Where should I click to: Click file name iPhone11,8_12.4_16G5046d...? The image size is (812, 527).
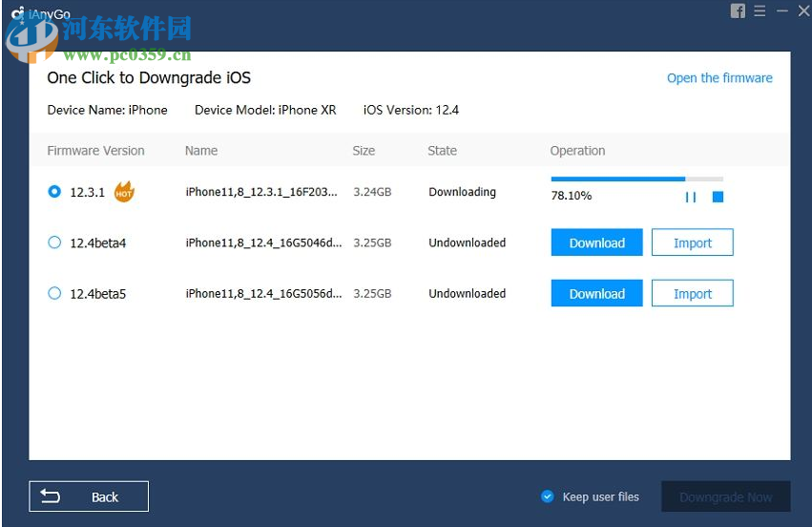[263, 242]
